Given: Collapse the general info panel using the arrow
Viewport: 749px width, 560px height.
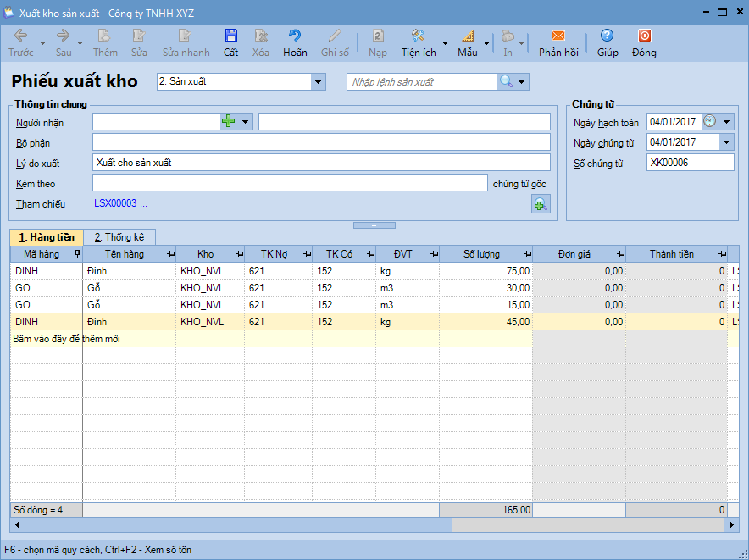Looking at the screenshot, I should [374, 225].
